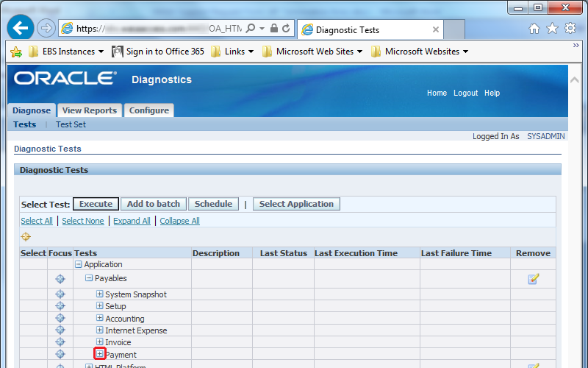Open Favorites star icon in browser toolbar
This screenshot has width=588, height=368.
click(552, 28)
